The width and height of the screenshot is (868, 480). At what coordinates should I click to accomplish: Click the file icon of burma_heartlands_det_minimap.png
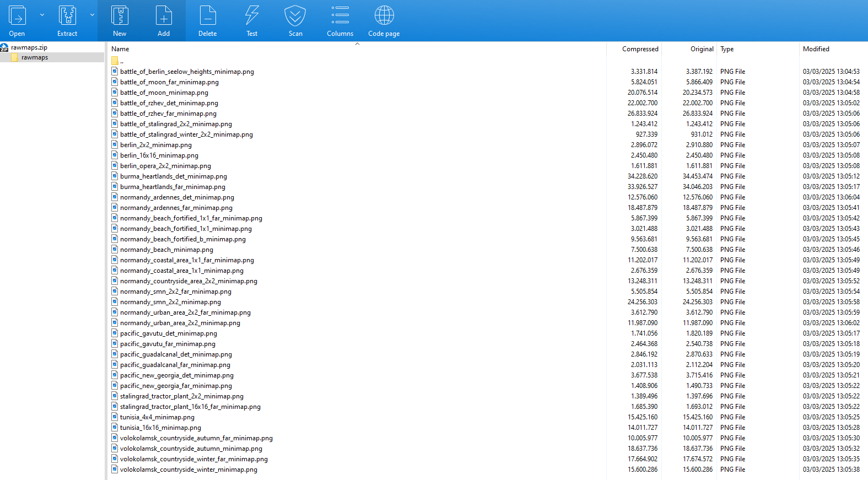point(115,176)
